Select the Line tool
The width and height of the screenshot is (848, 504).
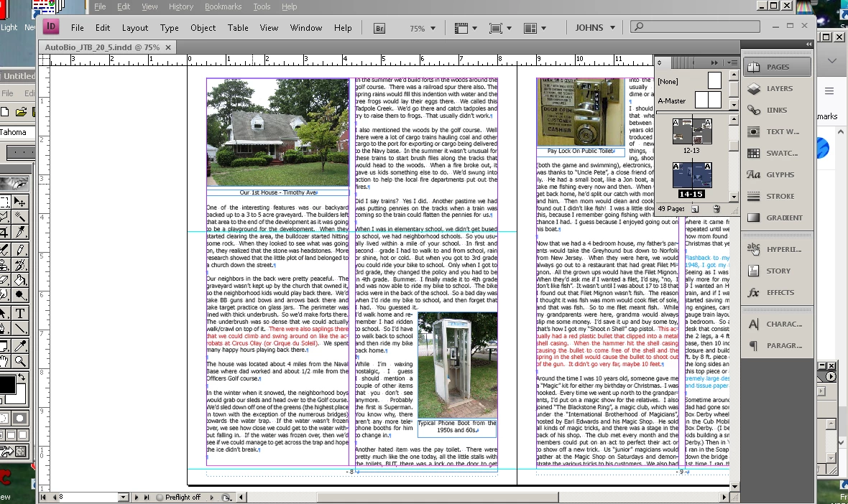[20, 328]
